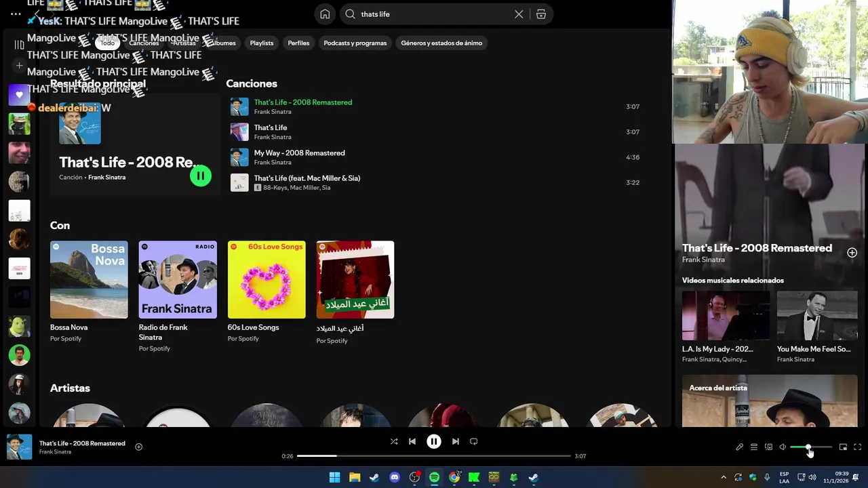Open liked songs heart playlist in sidebar
The width and height of the screenshot is (868, 488).
[19, 95]
